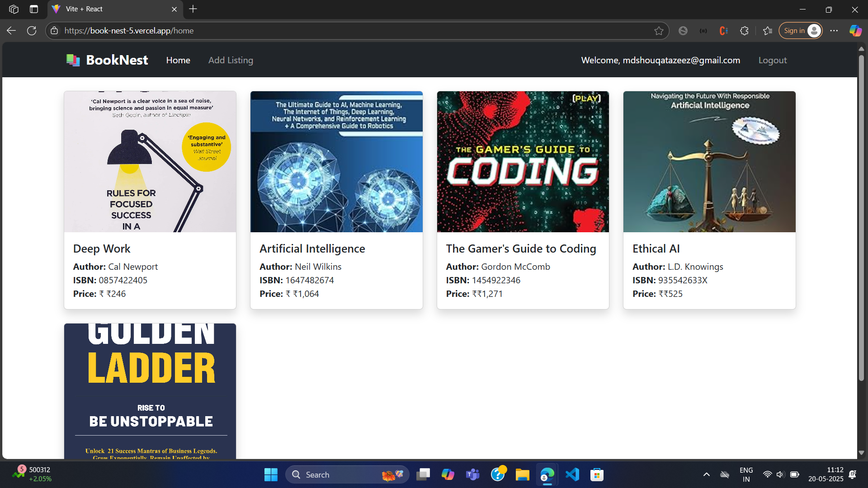This screenshot has width=868, height=488.
Task: Click the BookNest logo icon
Action: point(73,60)
